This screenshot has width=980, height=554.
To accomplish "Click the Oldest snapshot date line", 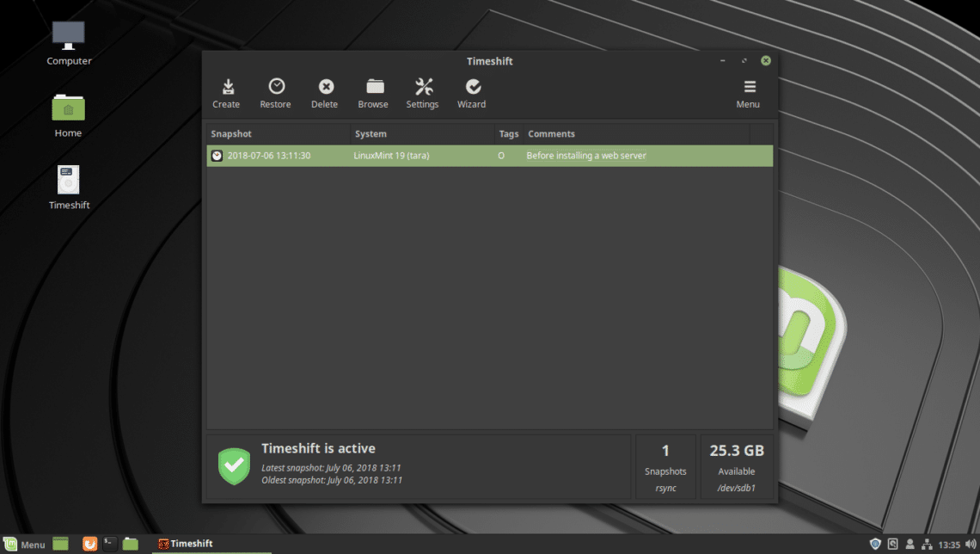I will 332,480.
